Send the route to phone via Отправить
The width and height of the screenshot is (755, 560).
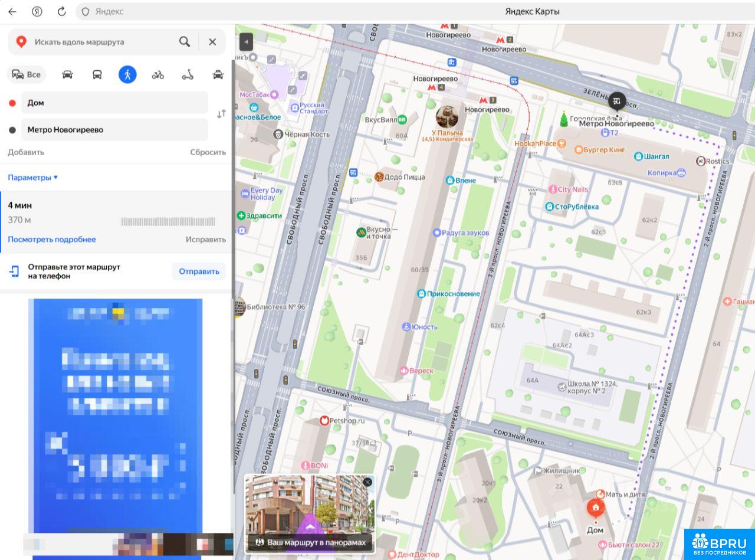coord(199,271)
